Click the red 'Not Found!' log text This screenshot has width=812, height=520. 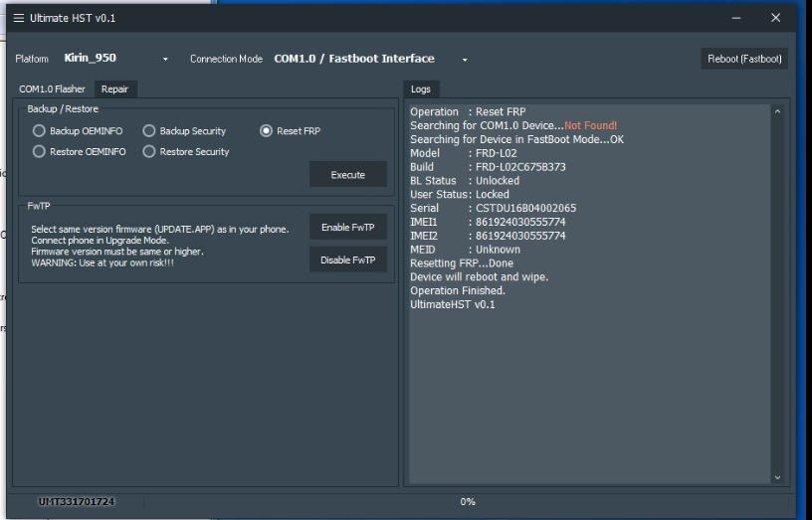[x=590, y=125]
